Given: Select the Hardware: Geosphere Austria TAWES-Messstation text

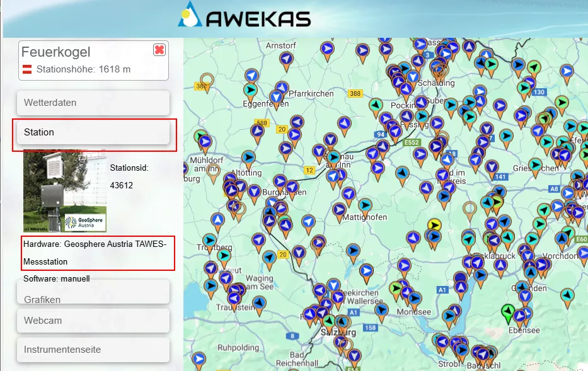Looking at the screenshot, I should (x=95, y=253).
